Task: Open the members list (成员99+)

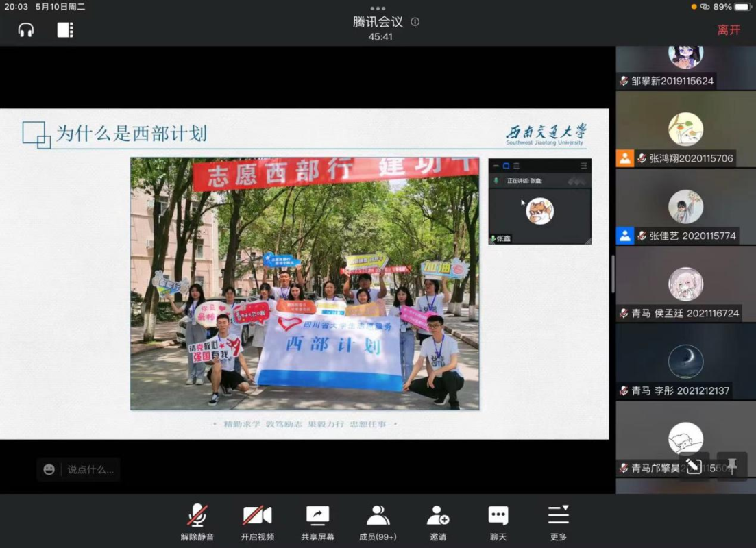Action: [378, 523]
